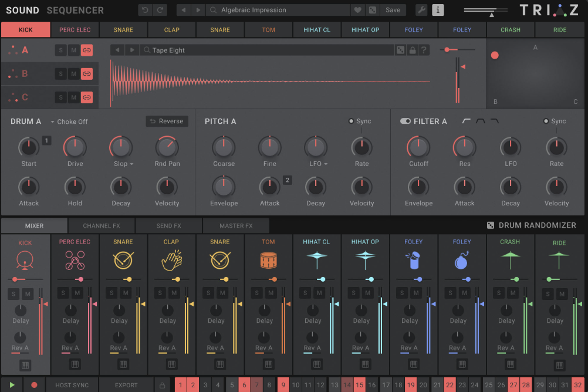Open KICK channel keyboard icon
Screen dimensions: 588x392
pyautogui.click(x=25, y=365)
